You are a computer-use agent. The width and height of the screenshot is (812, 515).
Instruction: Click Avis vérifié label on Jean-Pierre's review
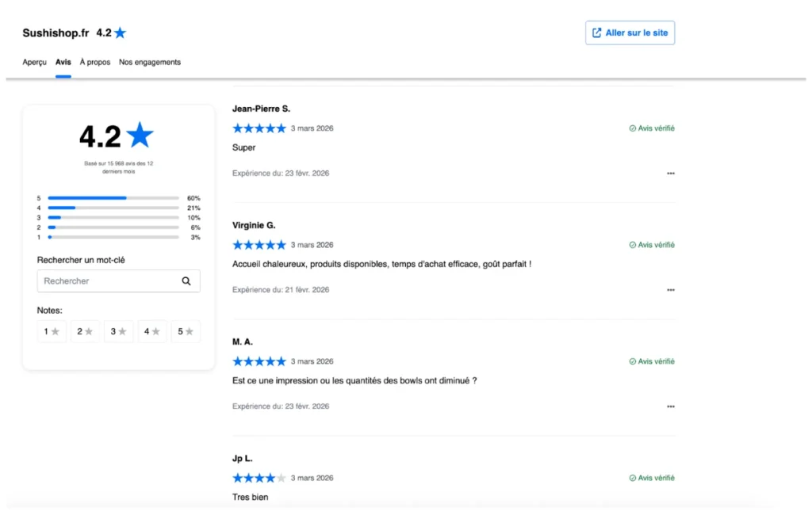(x=656, y=128)
